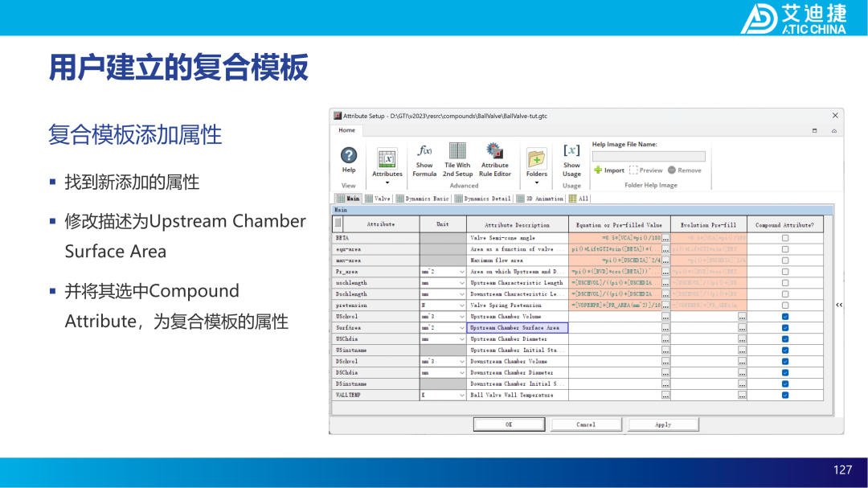
Task: Click Ball Valve Wall Temperature description
Action: pos(517,395)
